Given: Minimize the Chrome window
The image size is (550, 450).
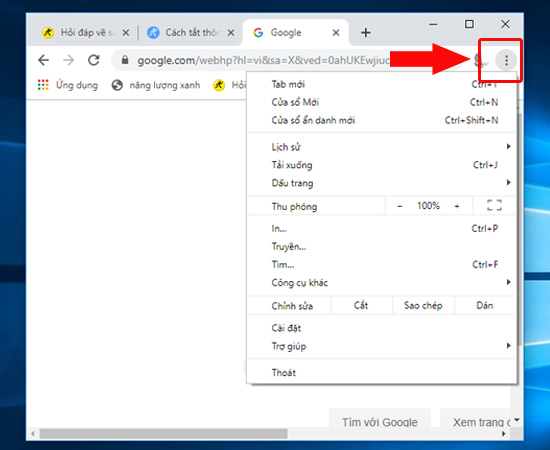Looking at the screenshot, I should tap(434, 24).
